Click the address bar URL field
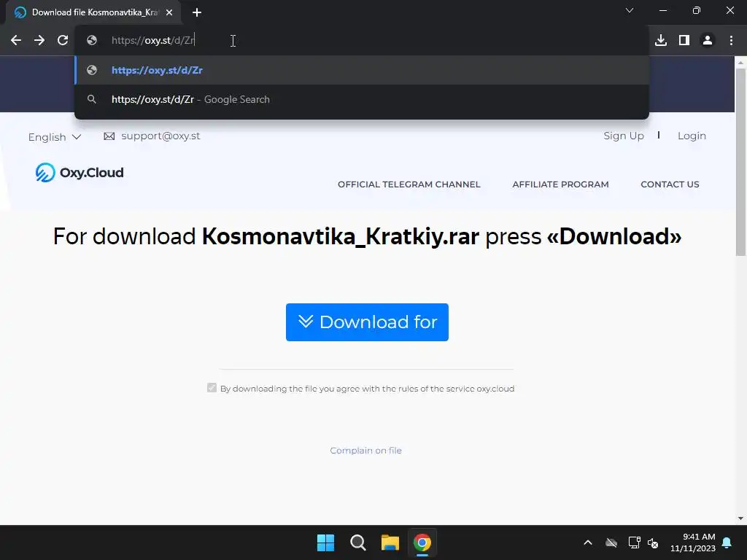The width and height of the screenshot is (747, 560). point(362,41)
